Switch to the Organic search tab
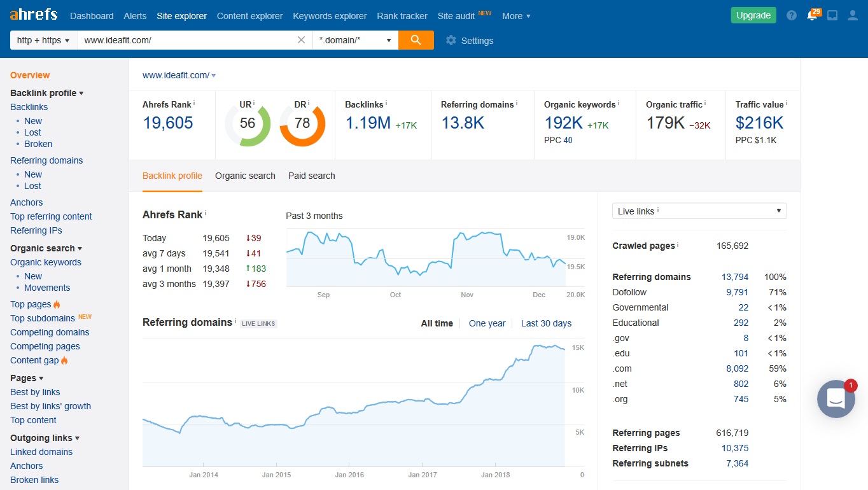This screenshot has width=868, height=490. (x=245, y=176)
